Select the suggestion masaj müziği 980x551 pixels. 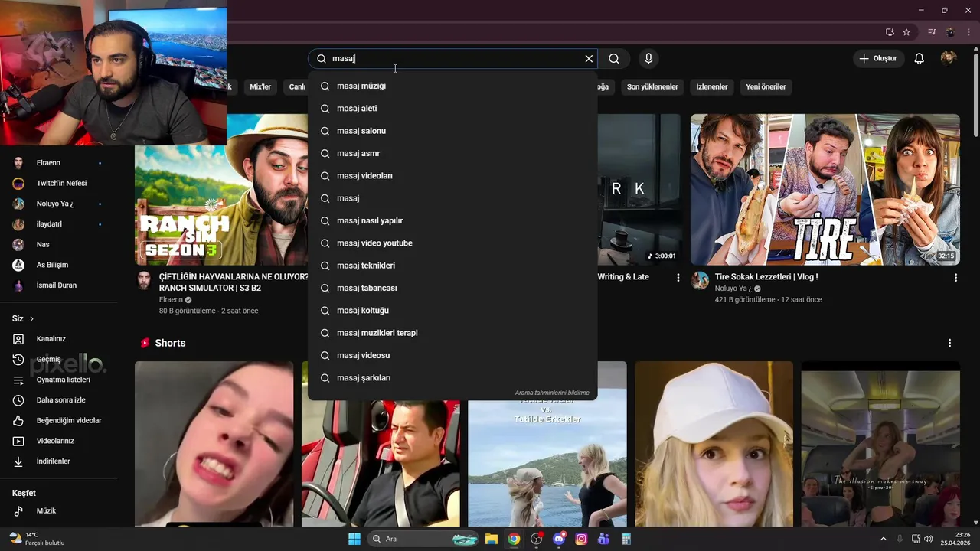(x=452, y=86)
